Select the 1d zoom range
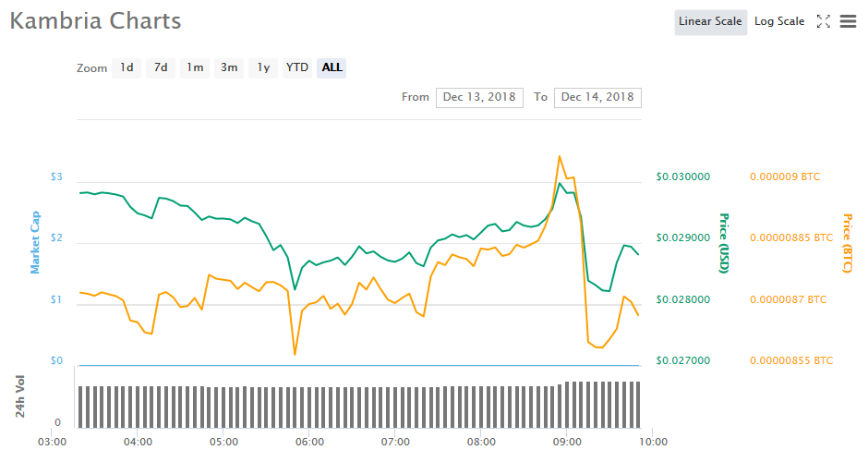Viewport: 868px width, 450px height. coord(127,67)
